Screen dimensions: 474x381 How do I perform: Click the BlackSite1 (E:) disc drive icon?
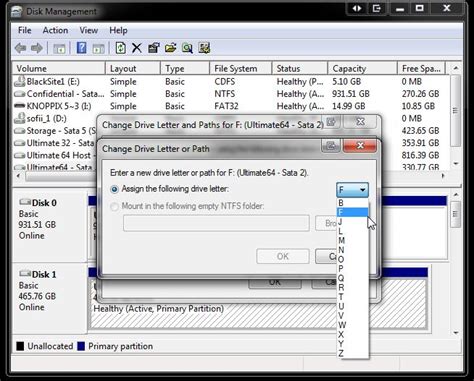[20, 81]
